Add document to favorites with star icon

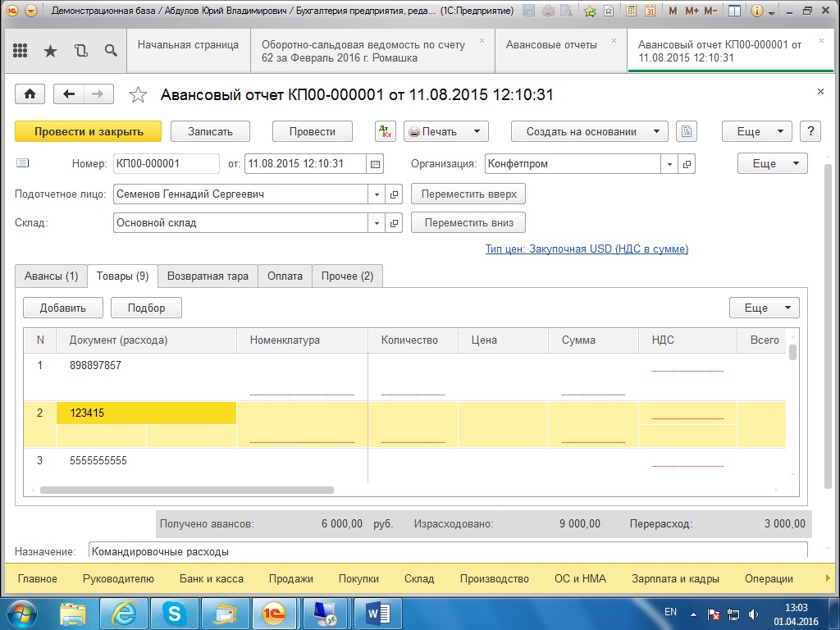[139, 95]
